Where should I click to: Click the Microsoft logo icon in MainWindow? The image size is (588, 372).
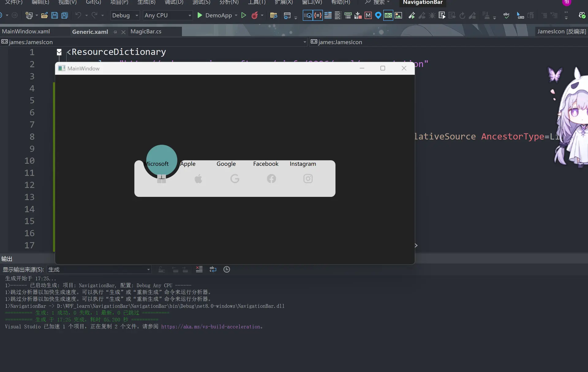coord(161,179)
